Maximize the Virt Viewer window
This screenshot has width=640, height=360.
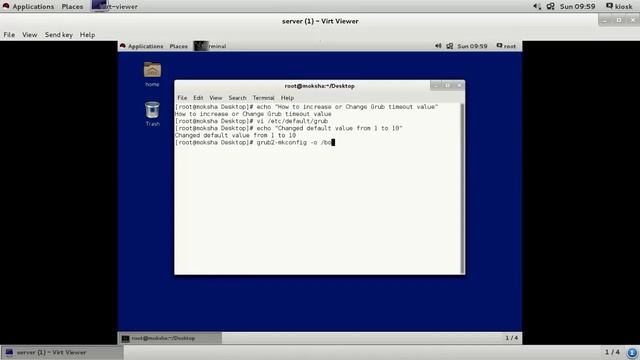point(619,20)
